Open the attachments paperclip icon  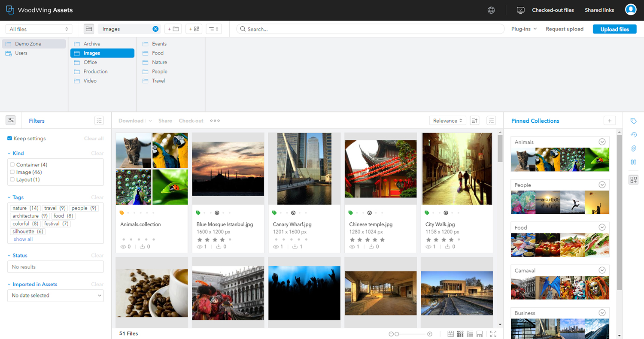click(x=633, y=148)
